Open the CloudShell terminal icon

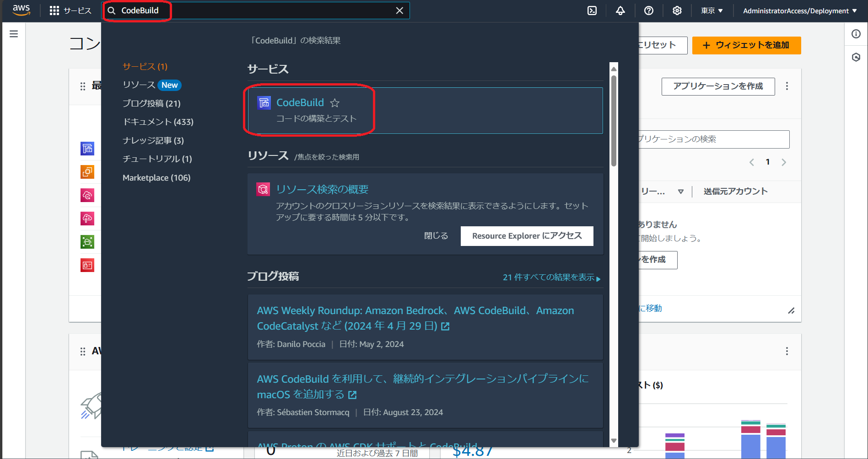click(x=592, y=10)
